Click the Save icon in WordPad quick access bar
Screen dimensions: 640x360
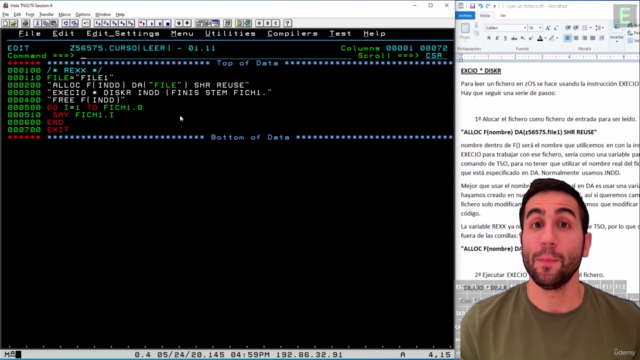pos(472,6)
